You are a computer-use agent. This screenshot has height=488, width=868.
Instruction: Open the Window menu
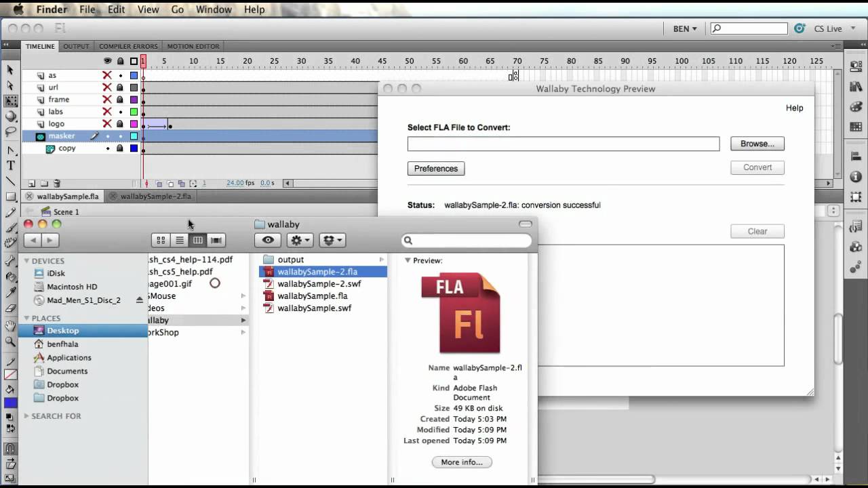click(x=214, y=9)
